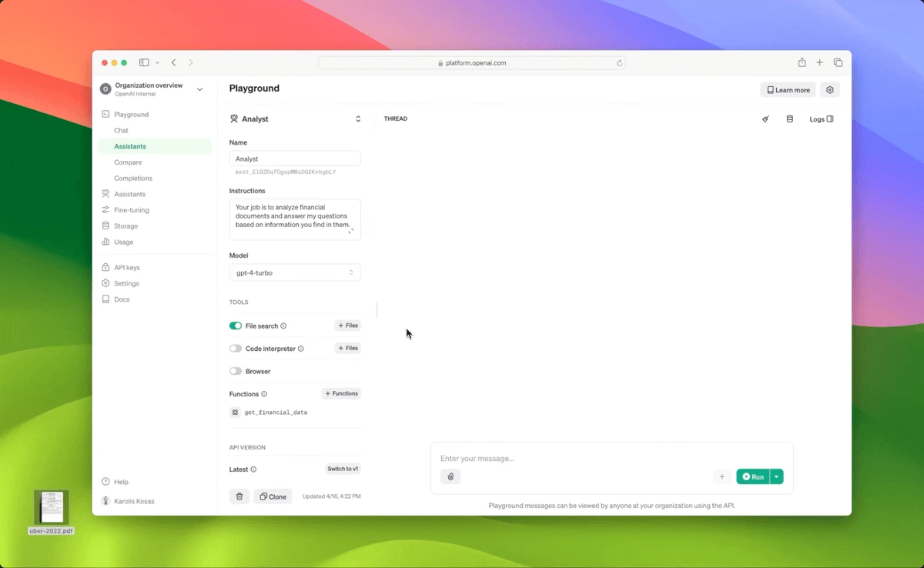Viewport: 924px width, 568px height.
Task: Enable the Code interpreter toggle
Action: point(236,349)
